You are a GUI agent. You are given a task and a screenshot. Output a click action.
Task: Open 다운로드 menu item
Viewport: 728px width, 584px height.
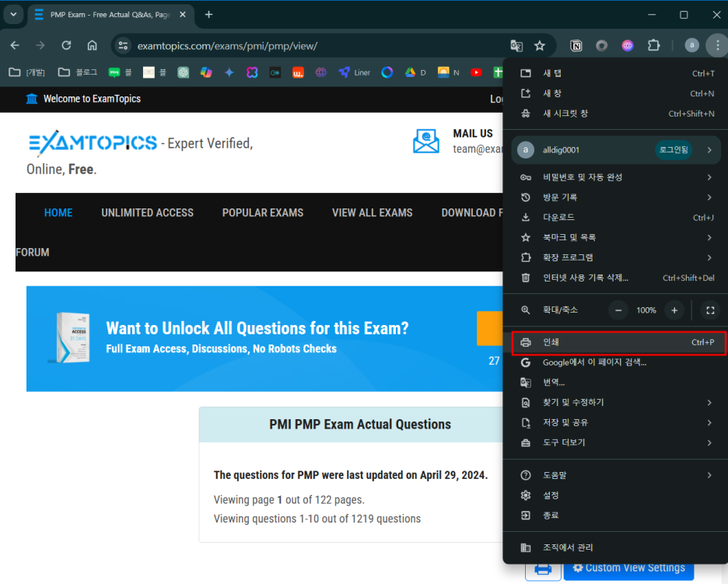pos(617,217)
